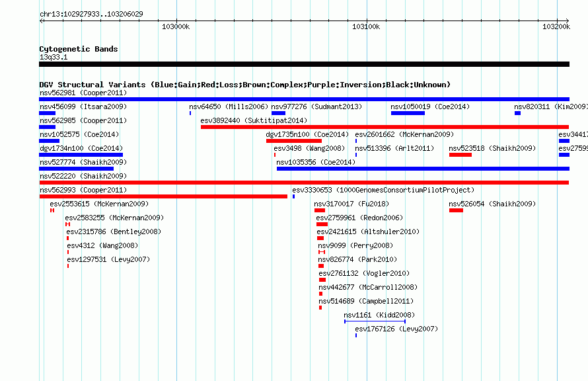Viewport: 588px width, 381px height.
Task: Open nsv526054 (Shaikh2009) variant
Action: (492, 204)
